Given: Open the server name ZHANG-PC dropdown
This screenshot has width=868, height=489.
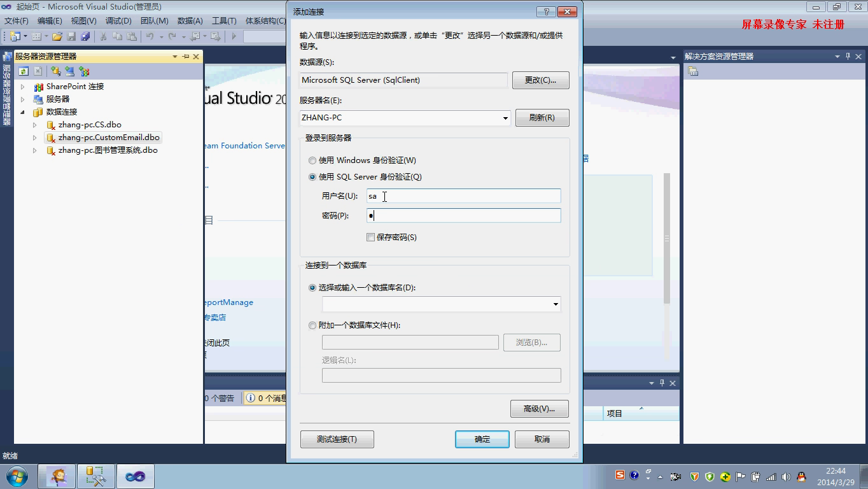Looking at the screenshot, I should (x=505, y=118).
